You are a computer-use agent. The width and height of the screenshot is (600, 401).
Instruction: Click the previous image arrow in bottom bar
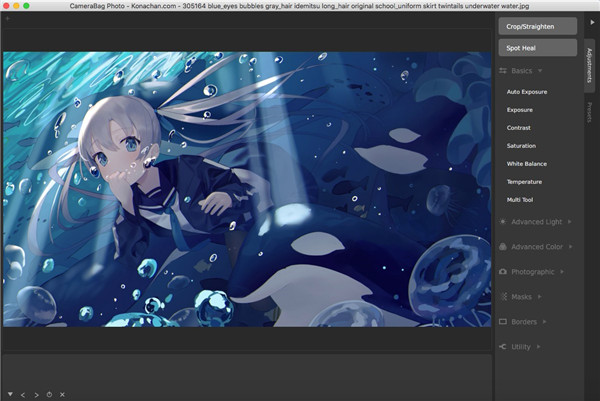click(x=22, y=394)
